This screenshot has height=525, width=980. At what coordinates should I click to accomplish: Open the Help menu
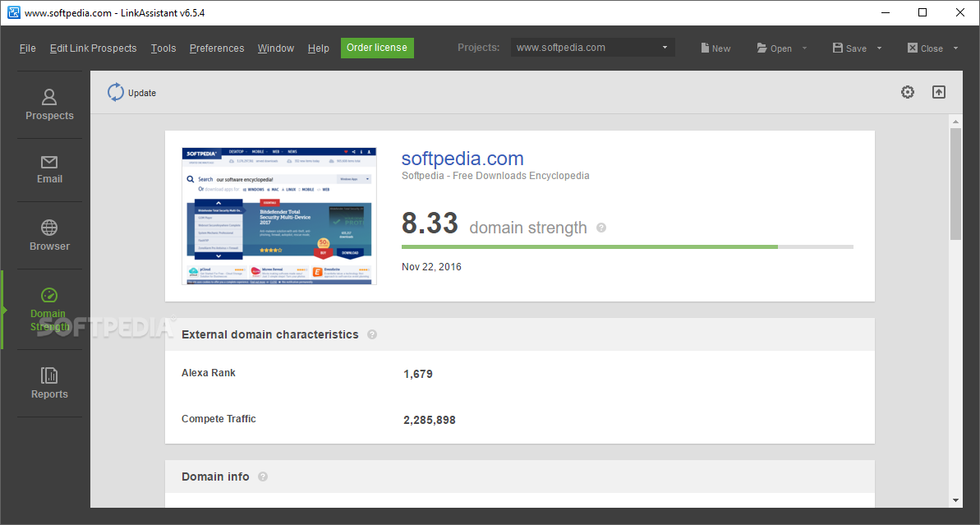[318, 48]
